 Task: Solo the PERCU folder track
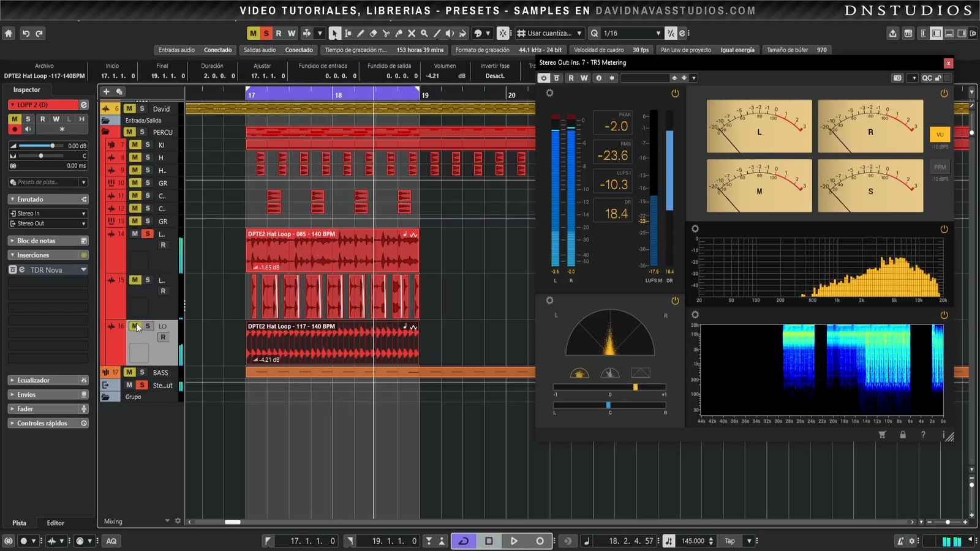[142, 132]
